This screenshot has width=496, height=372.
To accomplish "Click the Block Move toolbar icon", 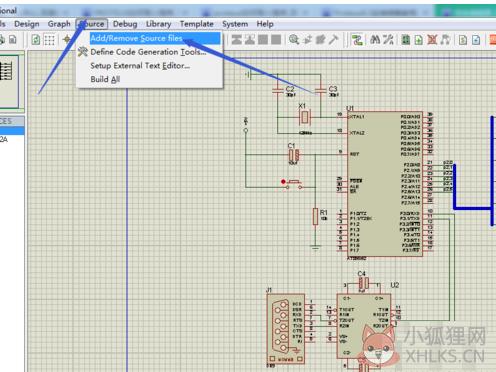I will (x=250, y=40).
